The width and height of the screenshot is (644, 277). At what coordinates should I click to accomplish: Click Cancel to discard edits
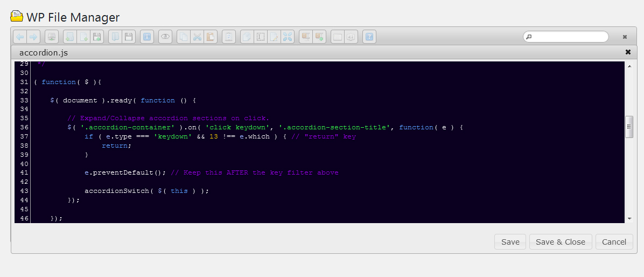click(614, 242)
